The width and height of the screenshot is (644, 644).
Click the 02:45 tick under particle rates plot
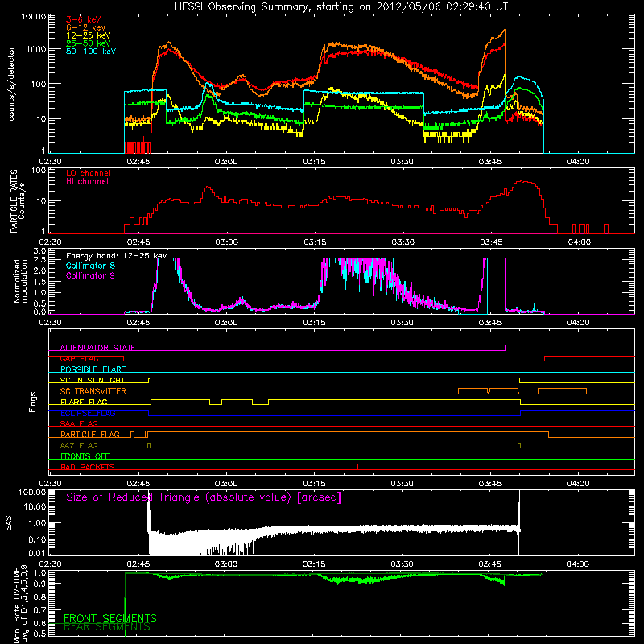[x=138, y=242]
